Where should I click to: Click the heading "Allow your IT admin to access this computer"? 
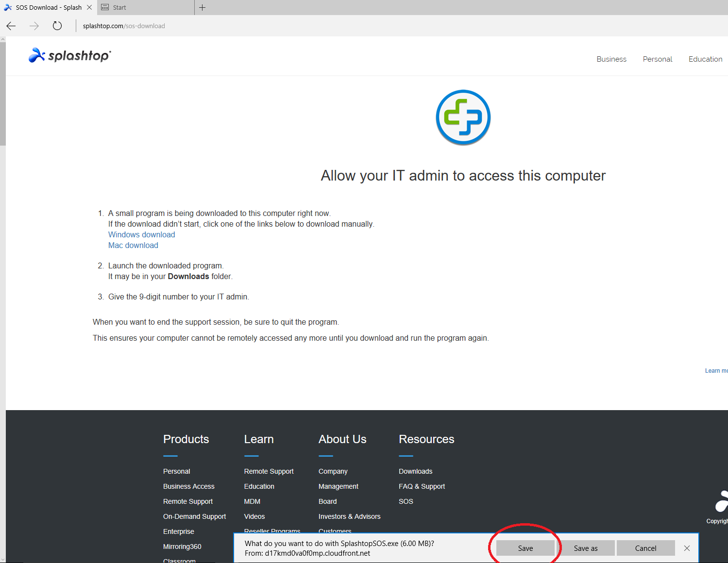point(463,176)
